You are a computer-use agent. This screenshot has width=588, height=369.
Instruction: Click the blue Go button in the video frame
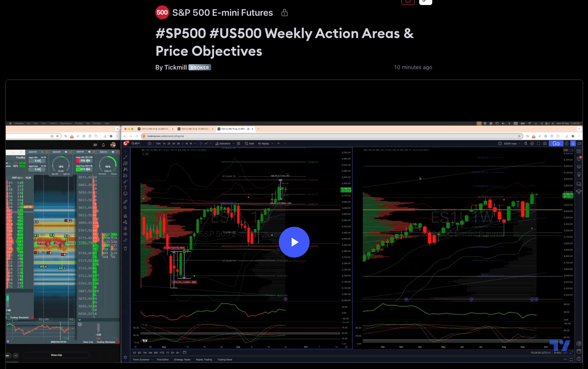pyautogui.click(x=556, y=143)
